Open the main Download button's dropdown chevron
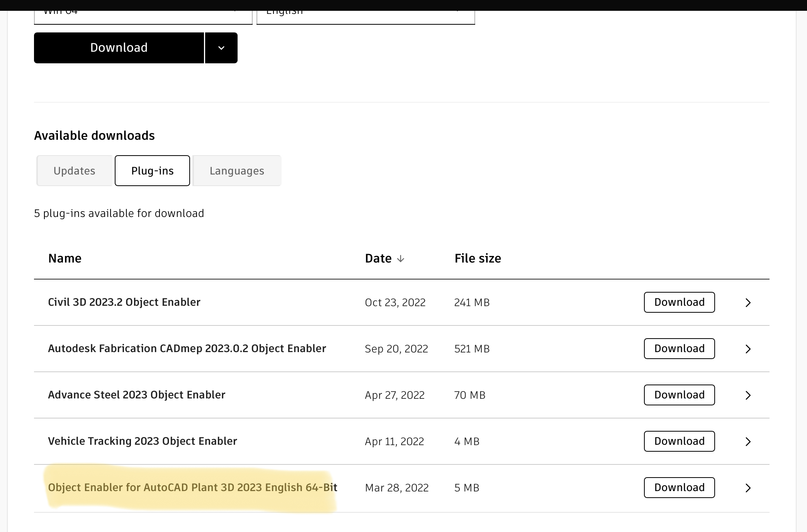 click(x=221, y=47)
